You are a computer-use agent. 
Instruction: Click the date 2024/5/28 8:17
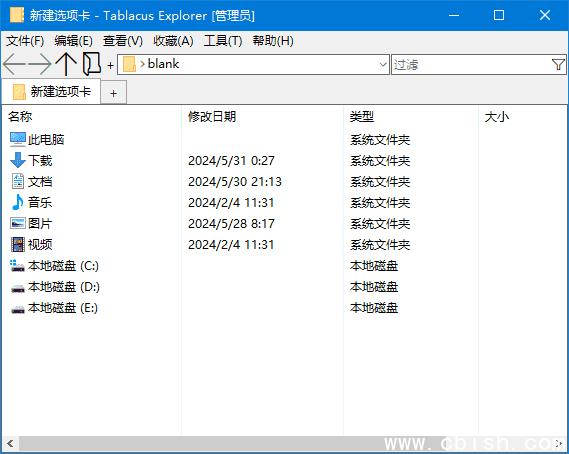231,224
